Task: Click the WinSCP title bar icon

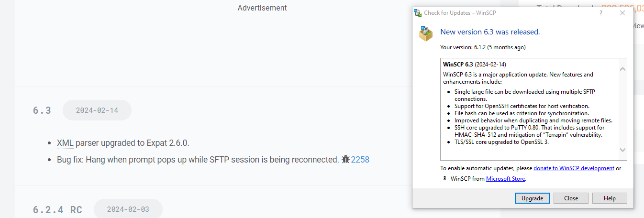Action: click(418, 13)
